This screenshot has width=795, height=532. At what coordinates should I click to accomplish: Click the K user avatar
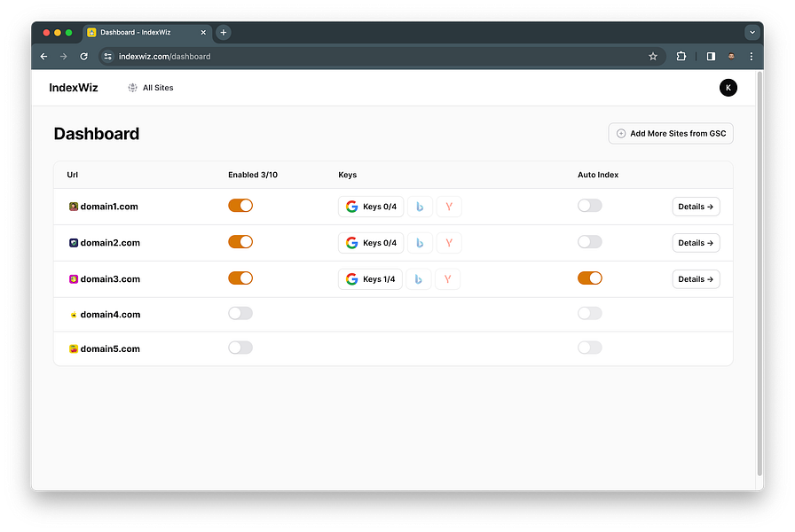728,88
